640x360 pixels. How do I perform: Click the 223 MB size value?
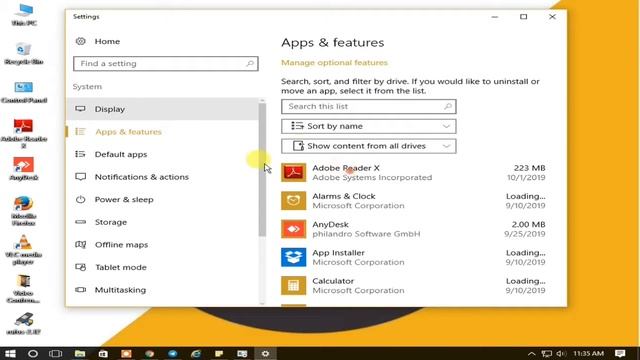(529, 168)
